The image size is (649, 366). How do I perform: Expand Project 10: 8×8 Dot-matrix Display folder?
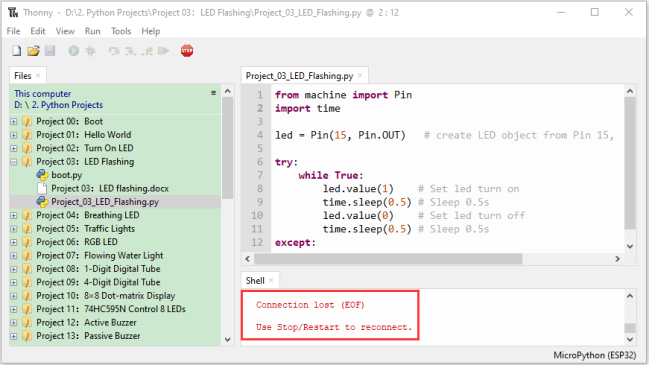[x=14, y=296]
